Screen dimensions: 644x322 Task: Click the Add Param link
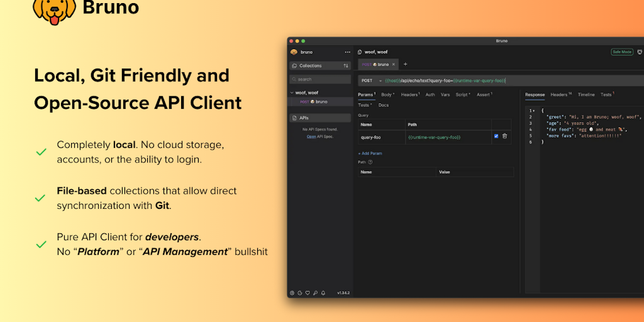(370, 153)
